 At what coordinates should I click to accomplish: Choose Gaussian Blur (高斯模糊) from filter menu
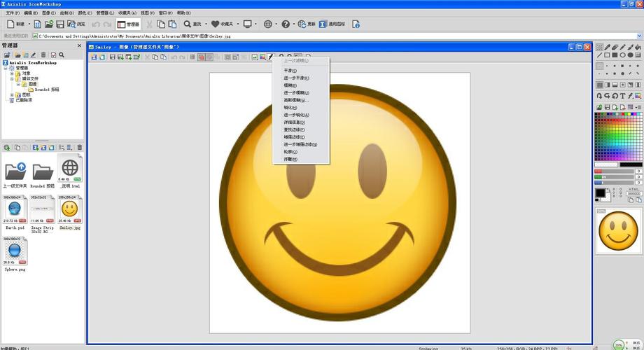[x=300, y=100]
